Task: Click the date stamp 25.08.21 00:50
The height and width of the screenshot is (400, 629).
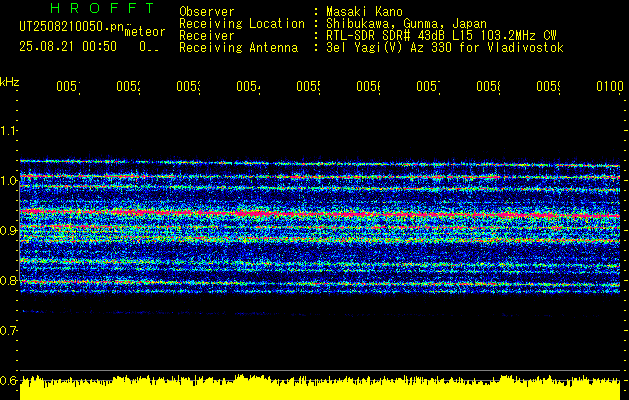Action: 68,47
